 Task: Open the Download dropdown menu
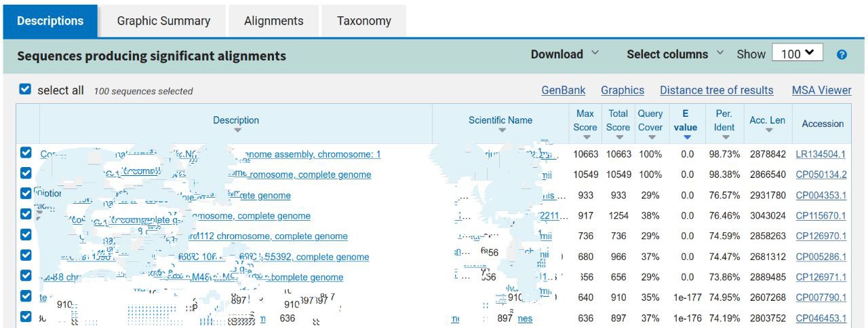(x=564, y=54)
